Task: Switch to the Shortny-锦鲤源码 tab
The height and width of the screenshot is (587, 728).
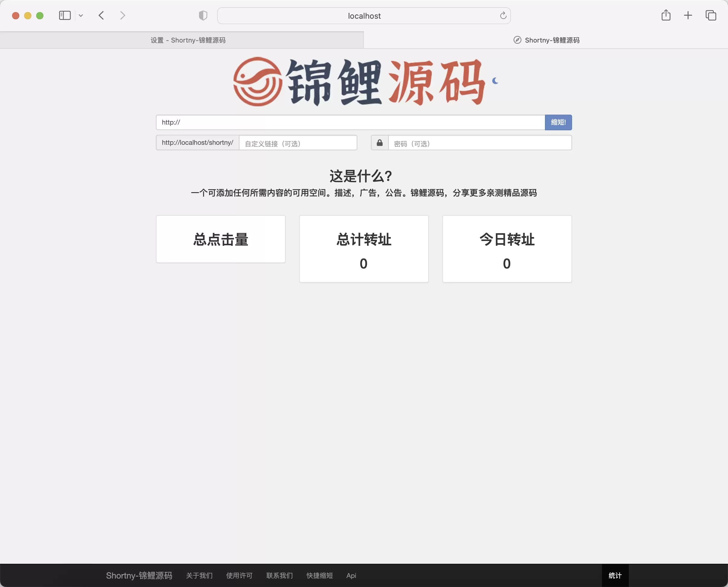Action: pos(546,40)
